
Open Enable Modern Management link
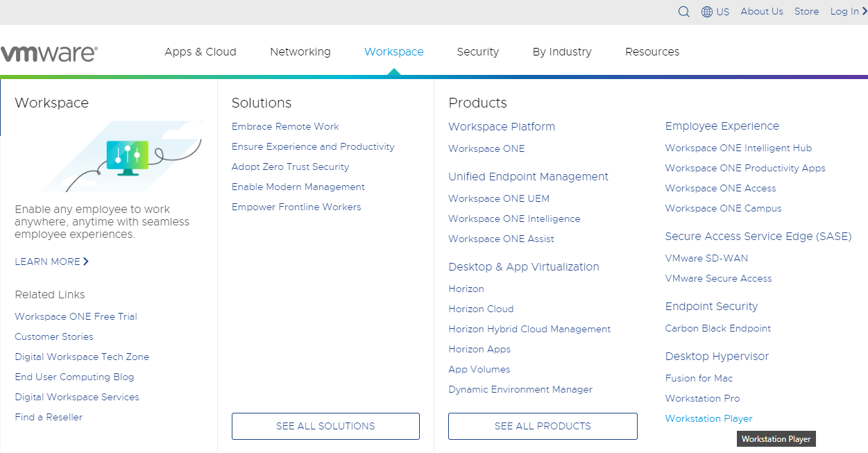coord(298,187)
